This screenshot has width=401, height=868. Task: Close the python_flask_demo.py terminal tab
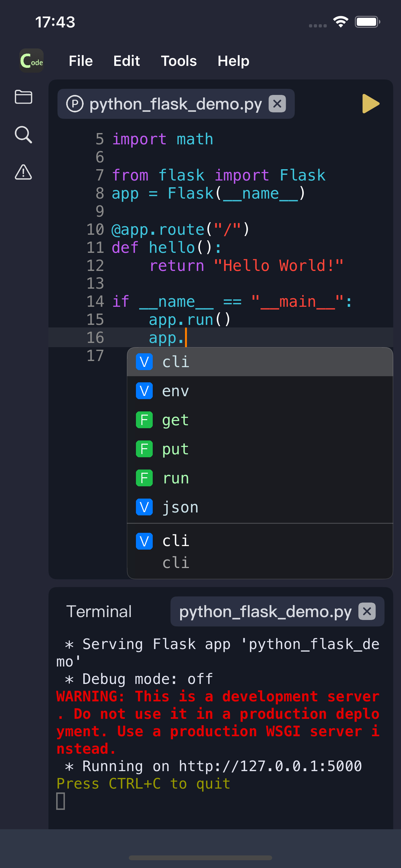(367, 611)
